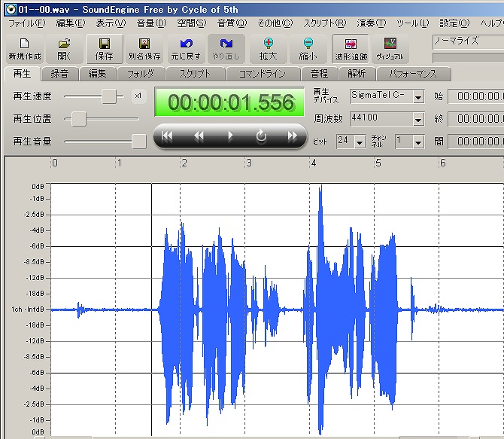Click the 始 start time field
Image resolution: width=504 pixels, height=439 pixels.
click(476, 96)
